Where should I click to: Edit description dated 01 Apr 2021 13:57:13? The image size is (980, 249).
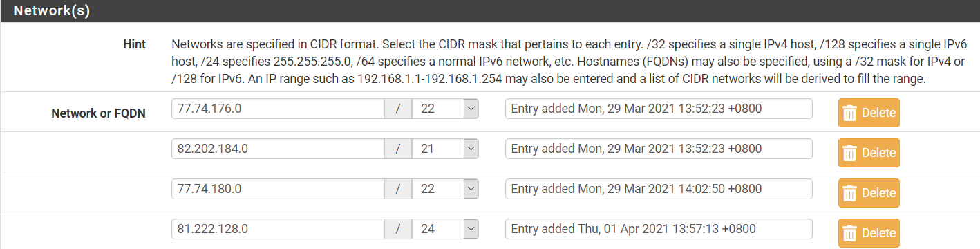coord(659,229)
